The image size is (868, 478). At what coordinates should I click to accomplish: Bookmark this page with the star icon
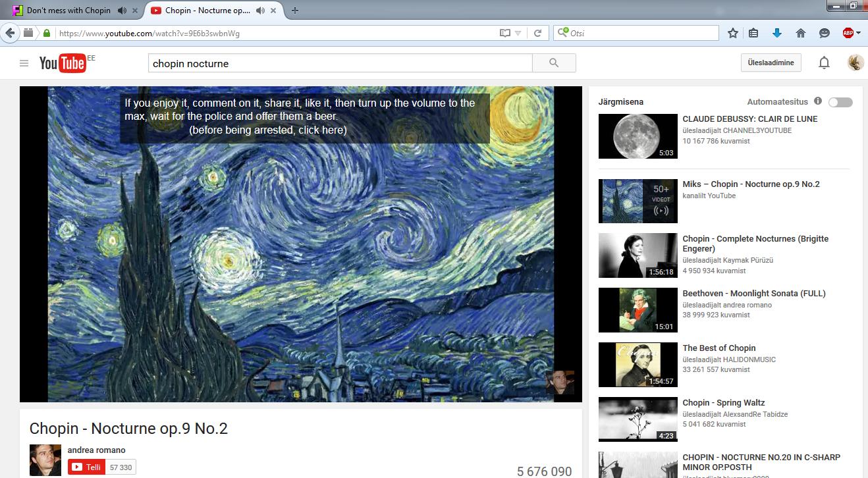pos(732,33)
